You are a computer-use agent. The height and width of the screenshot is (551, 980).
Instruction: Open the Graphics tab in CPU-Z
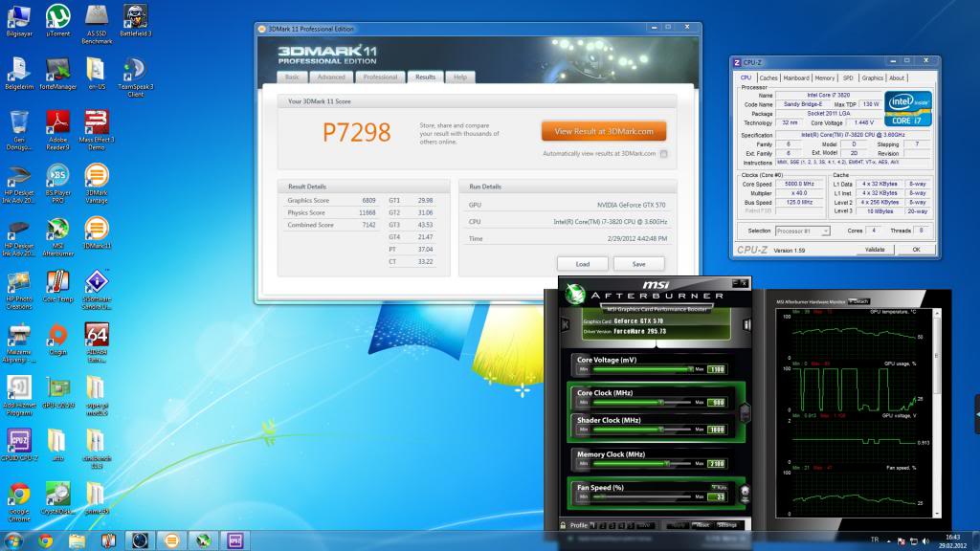pyautogui.click(x=873, y=78)
